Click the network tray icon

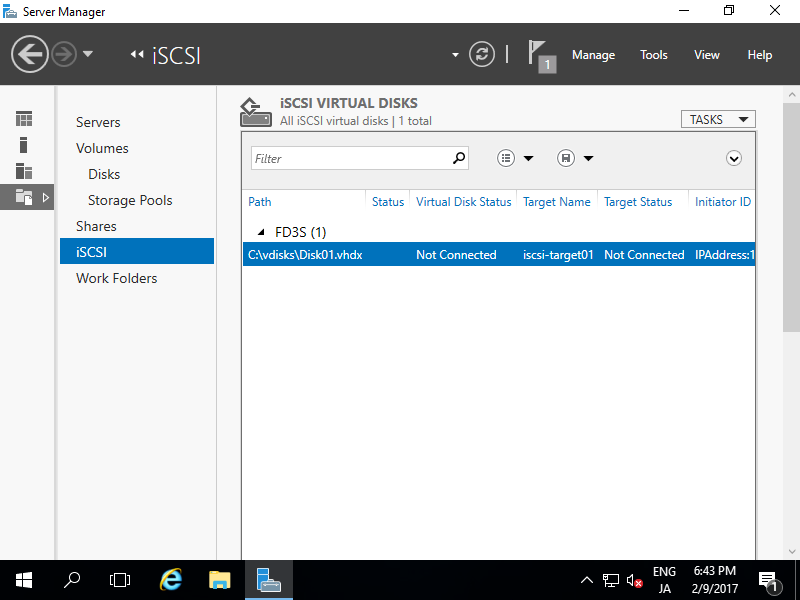[x=611, y=580]
